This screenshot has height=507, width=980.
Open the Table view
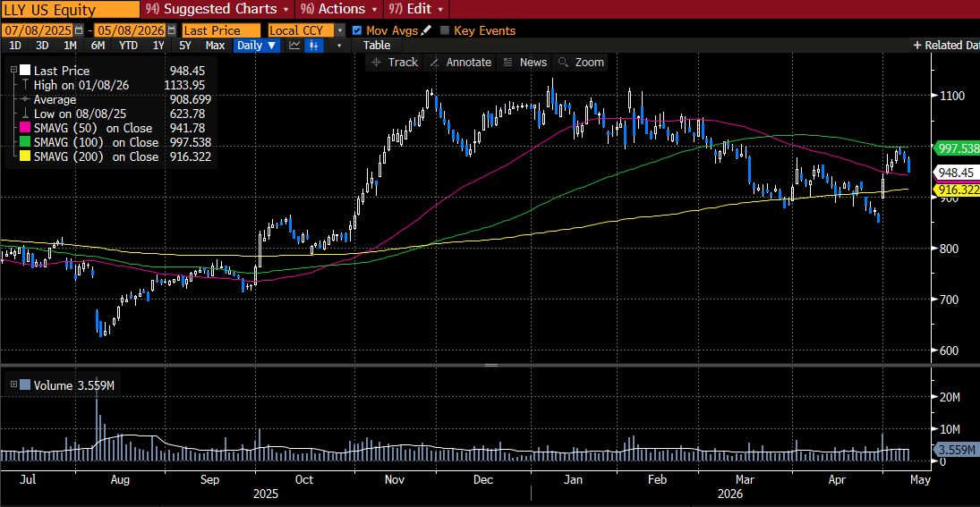pos(377,45)
